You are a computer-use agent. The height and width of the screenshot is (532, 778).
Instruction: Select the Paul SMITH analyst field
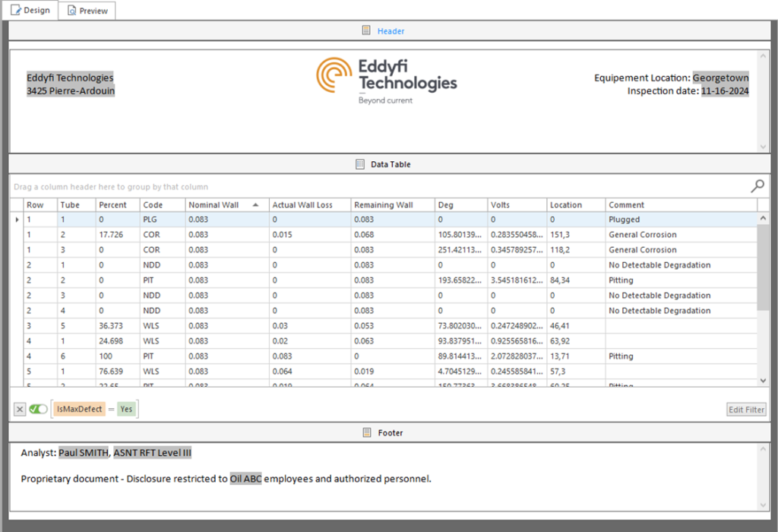tap(84, 453)
